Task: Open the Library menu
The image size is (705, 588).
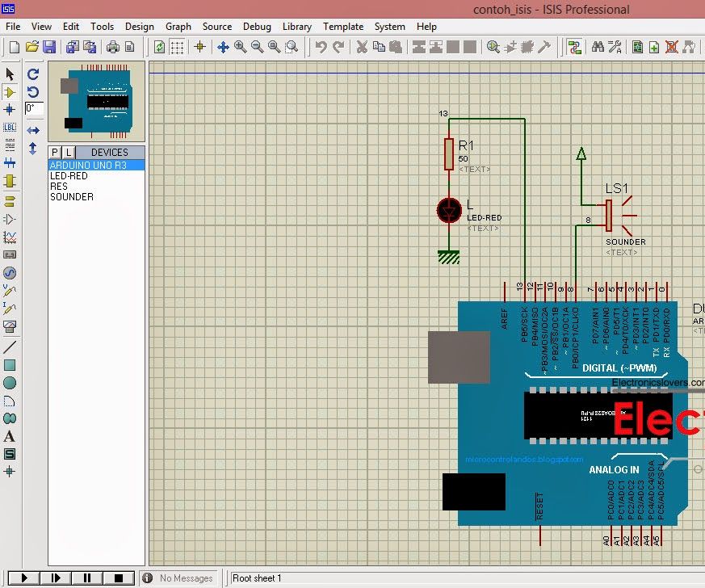Action: [296, 26]
